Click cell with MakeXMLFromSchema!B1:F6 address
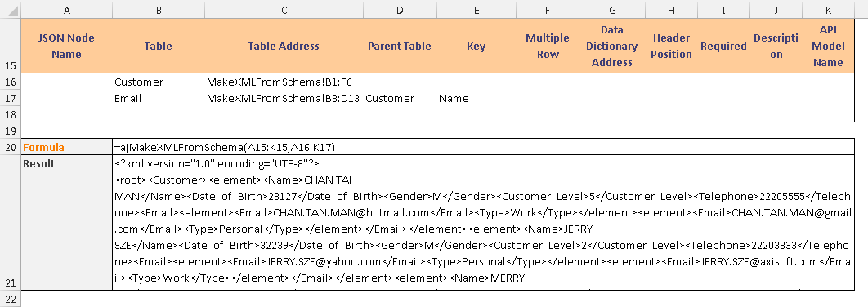The height and width of the screenshot is (307, 868). coord(284,82)
